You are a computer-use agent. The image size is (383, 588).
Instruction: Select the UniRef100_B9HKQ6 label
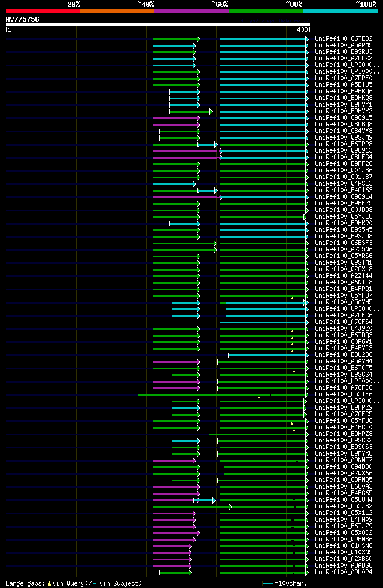point(344,92)
